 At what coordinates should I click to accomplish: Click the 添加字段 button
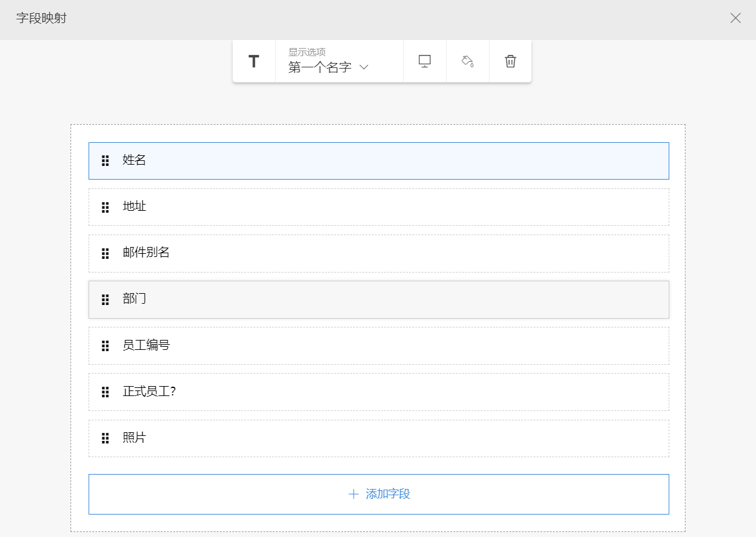[x=379, y=494]
